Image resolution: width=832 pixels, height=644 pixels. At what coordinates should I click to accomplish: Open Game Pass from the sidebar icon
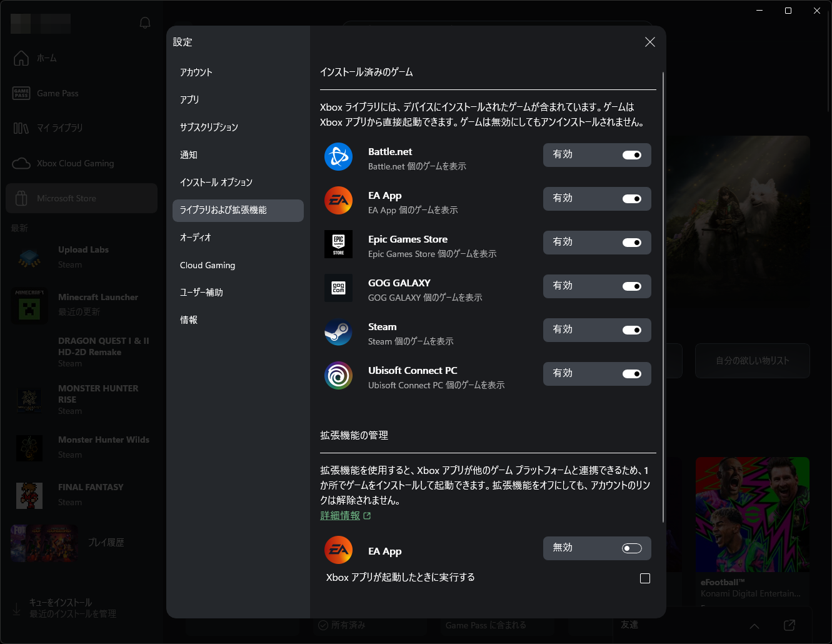click(21, 93)
